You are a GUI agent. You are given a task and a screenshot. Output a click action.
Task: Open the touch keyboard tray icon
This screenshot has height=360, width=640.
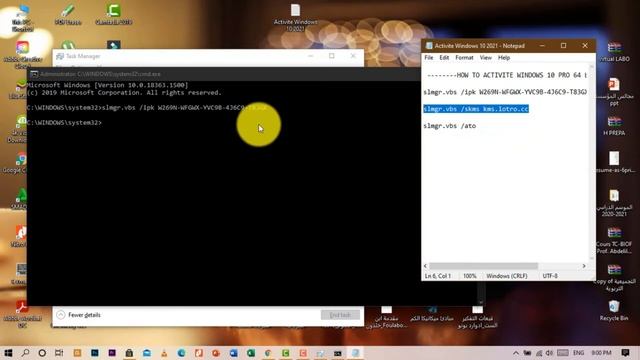coord(563,353)
